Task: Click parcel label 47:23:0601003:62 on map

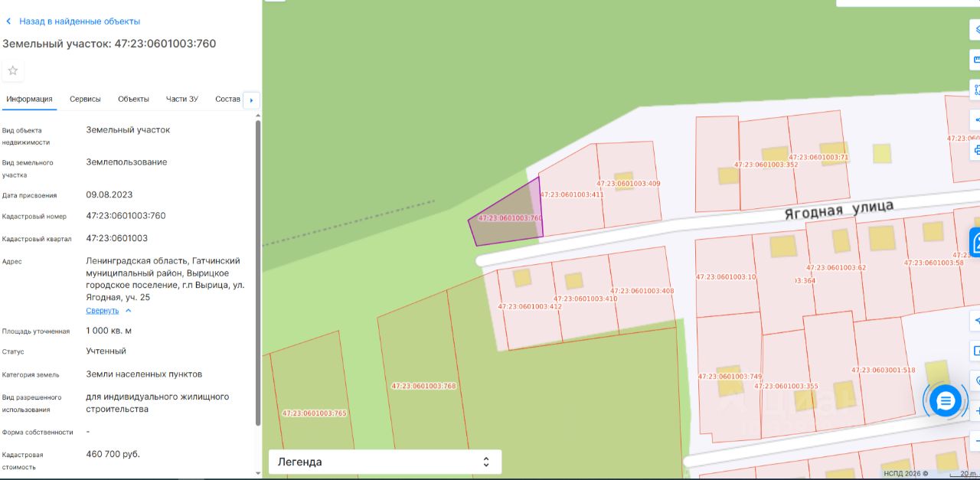Action: tap(836, 268)
